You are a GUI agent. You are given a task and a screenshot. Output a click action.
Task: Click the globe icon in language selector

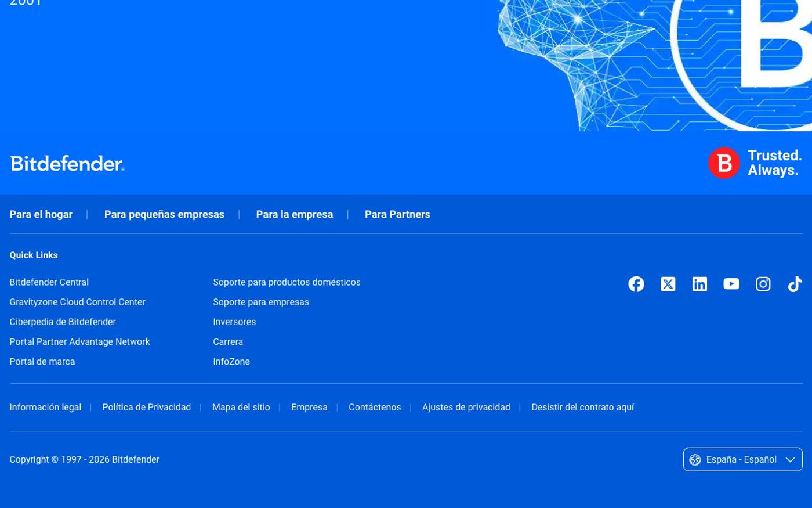(695, 460)
